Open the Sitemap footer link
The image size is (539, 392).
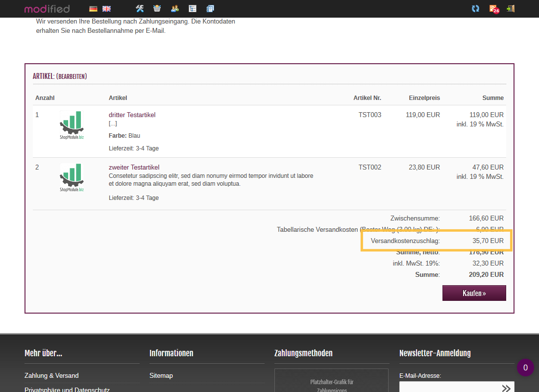click(161, 375)
